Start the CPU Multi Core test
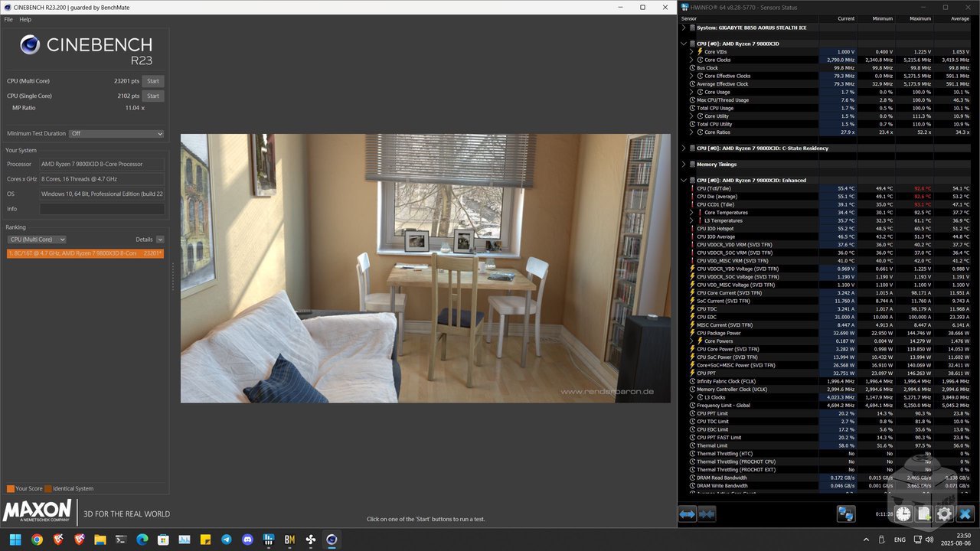Viewport: 980px width, 551px height. (153, 80)
